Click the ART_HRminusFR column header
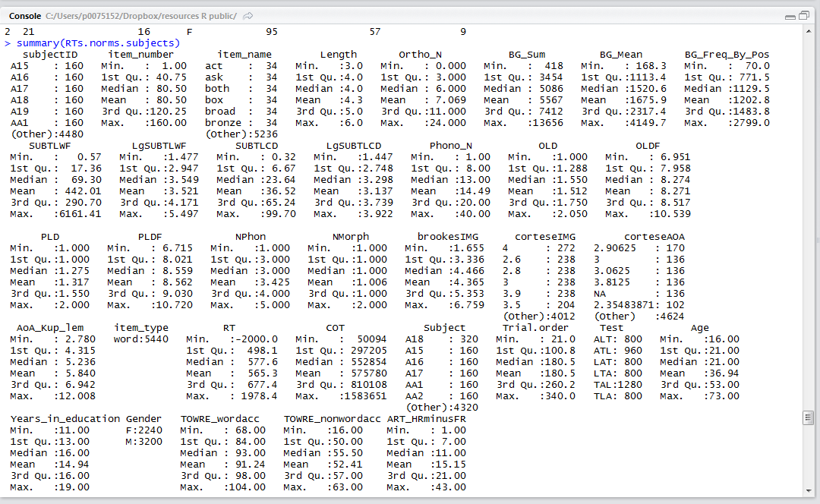 [427, 419]
